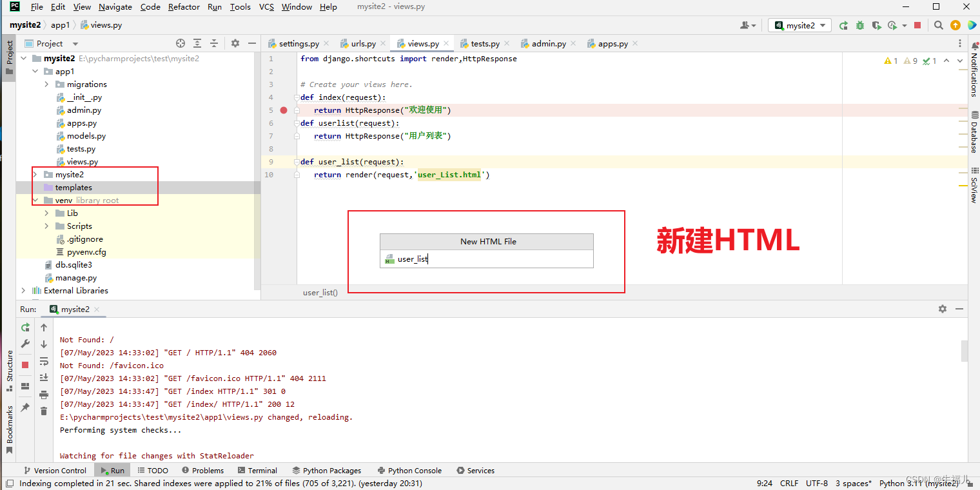
Task: Restore layout icon in Run panel
Action: coord(25,386)
